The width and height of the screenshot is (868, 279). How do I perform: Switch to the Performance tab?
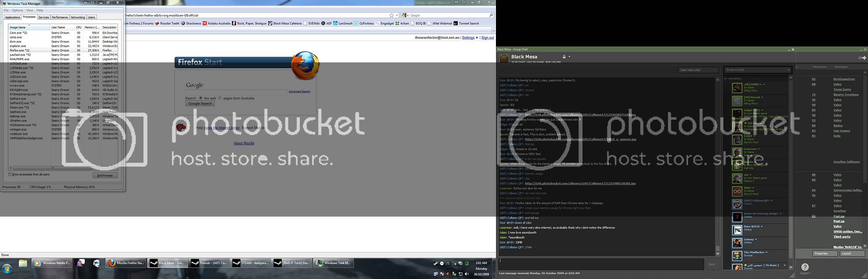(x=59, y=17)
